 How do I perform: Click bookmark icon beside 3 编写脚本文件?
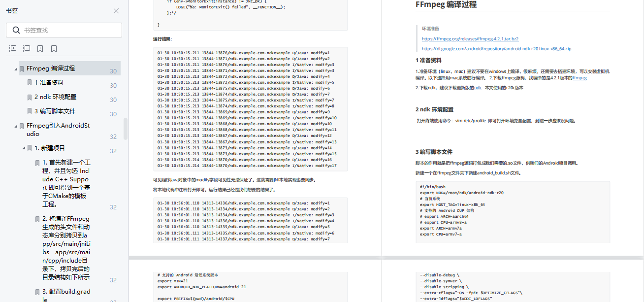click(30, 111)
